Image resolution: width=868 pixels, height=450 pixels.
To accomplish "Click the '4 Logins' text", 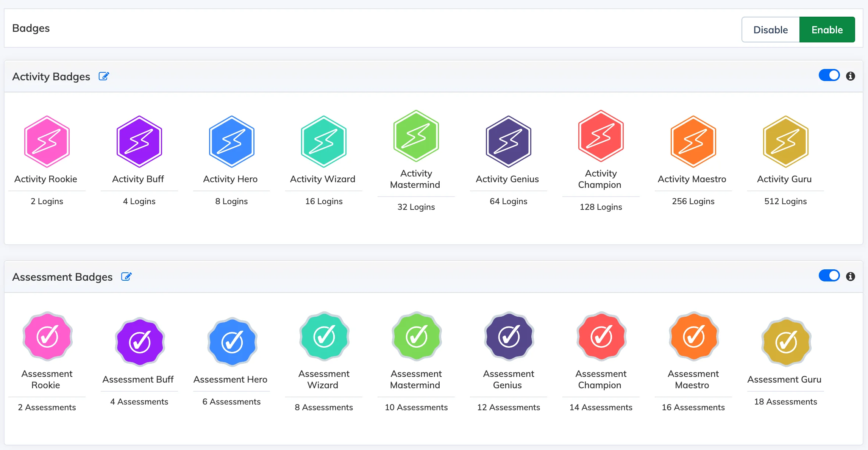I will [139, 201].
